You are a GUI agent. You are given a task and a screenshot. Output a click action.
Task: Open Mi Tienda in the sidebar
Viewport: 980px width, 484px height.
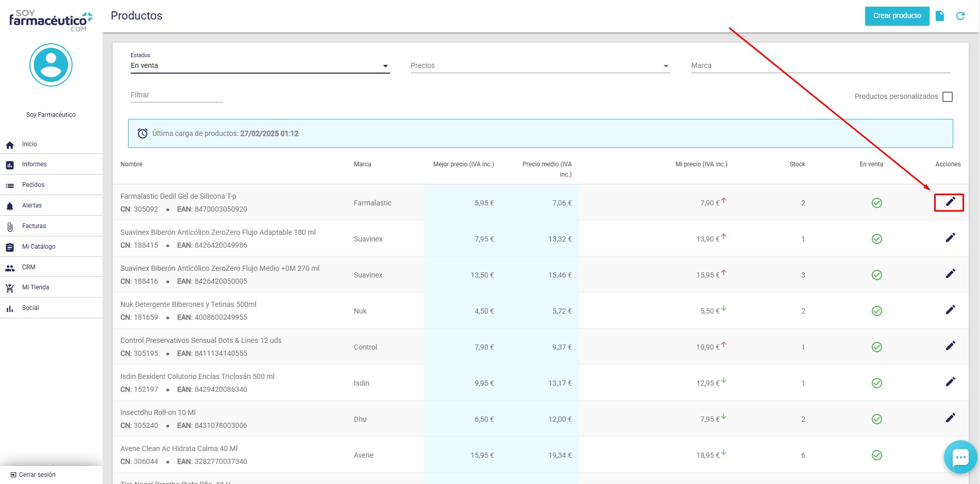pos(51,287)
